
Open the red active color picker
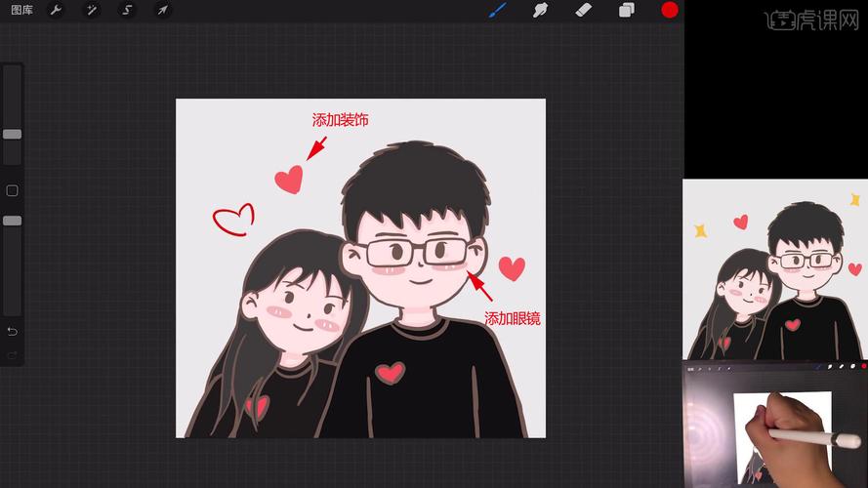[x=670, y=10]
